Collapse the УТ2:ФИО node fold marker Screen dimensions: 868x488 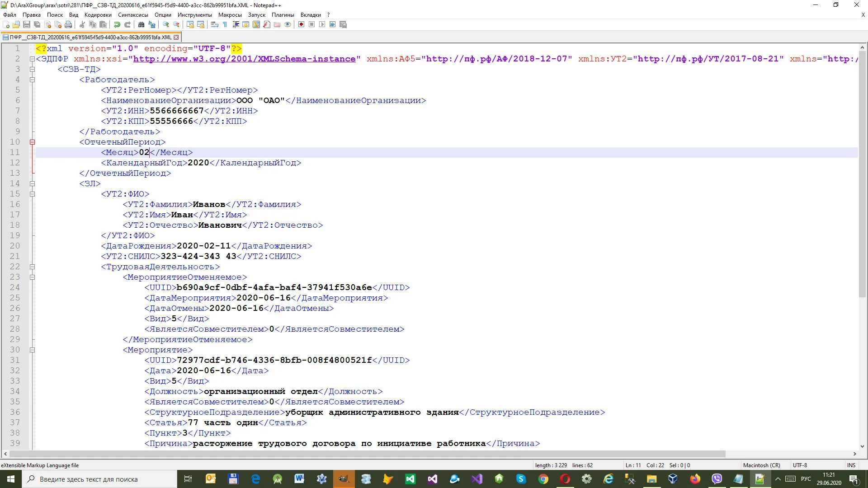pyautogui.click(x=32, y=194)
